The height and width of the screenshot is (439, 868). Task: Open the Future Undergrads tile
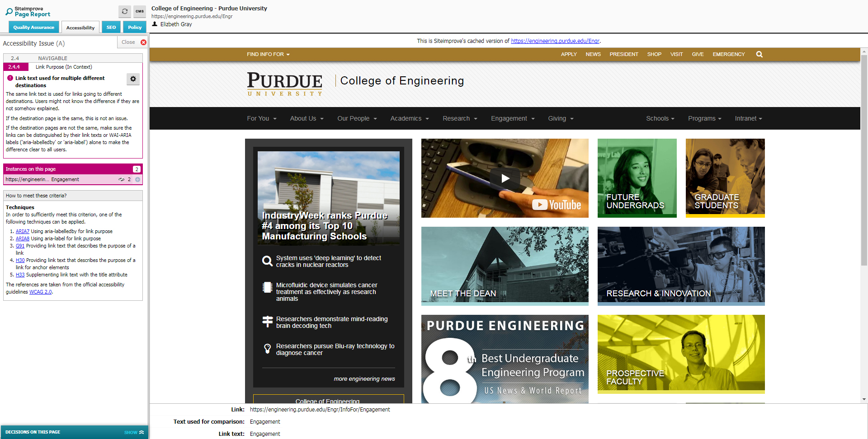tap(637, 178)
